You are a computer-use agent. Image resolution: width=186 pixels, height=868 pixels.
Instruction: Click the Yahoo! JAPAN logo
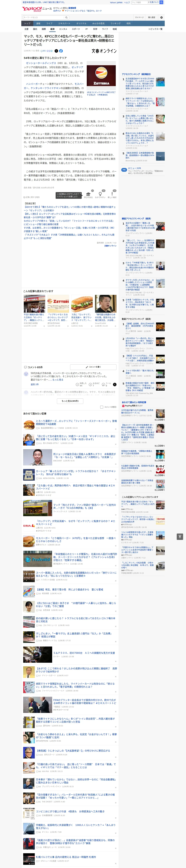(x=32, y=9)
